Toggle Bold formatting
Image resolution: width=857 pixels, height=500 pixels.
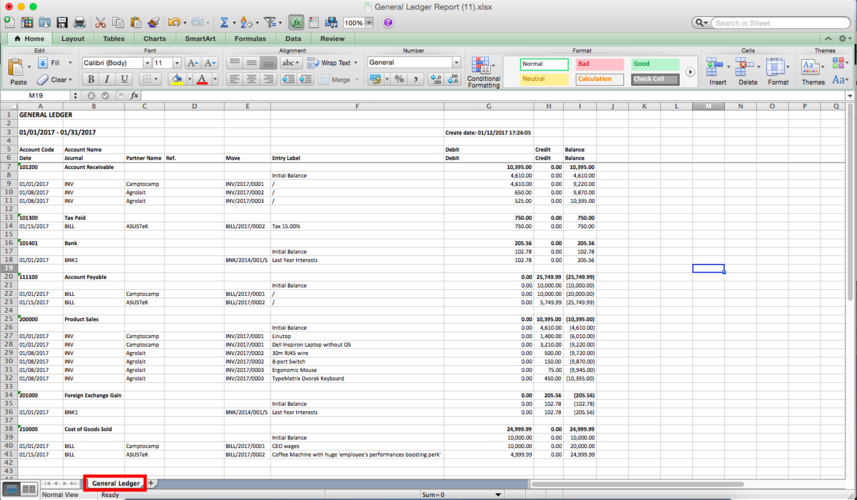pos(91,79)
